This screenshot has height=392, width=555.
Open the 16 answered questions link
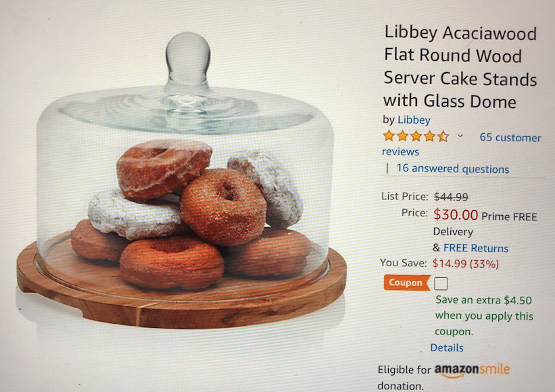coord(453,168)
